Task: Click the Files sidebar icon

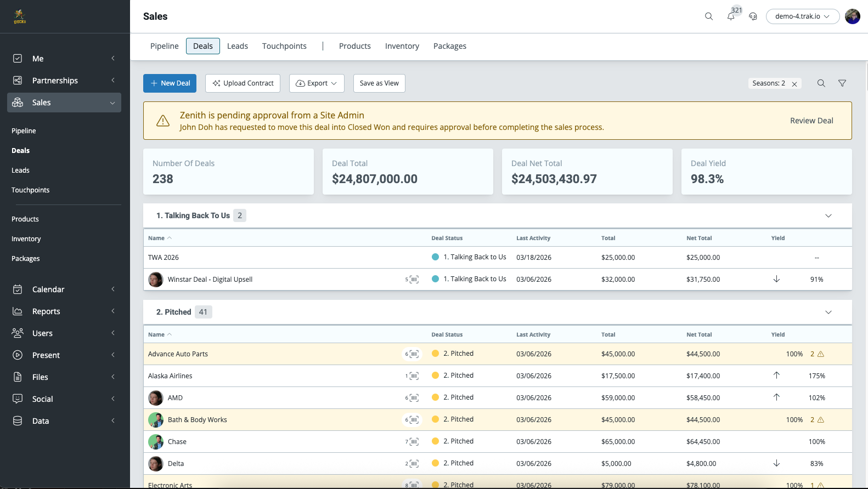Action: (x=18, y=377)
